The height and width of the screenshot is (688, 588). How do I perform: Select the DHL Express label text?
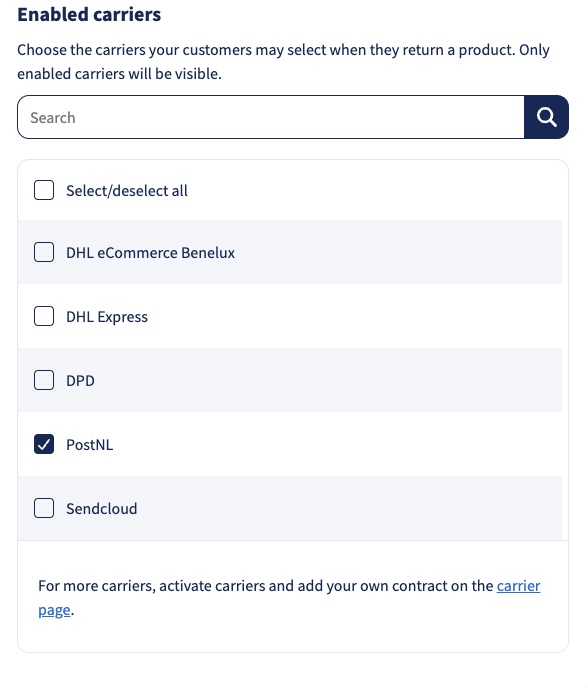107,317
